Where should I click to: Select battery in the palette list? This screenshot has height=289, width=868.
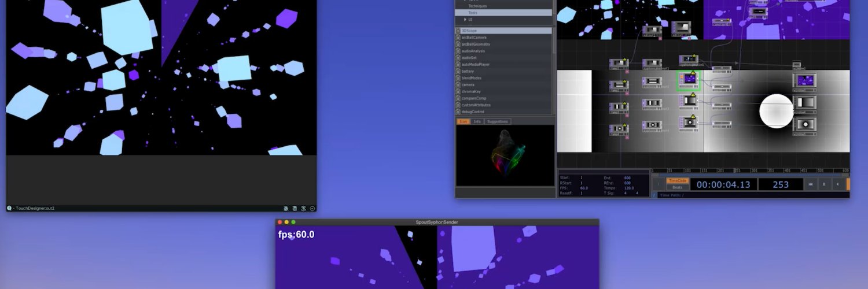pos(503,71)
